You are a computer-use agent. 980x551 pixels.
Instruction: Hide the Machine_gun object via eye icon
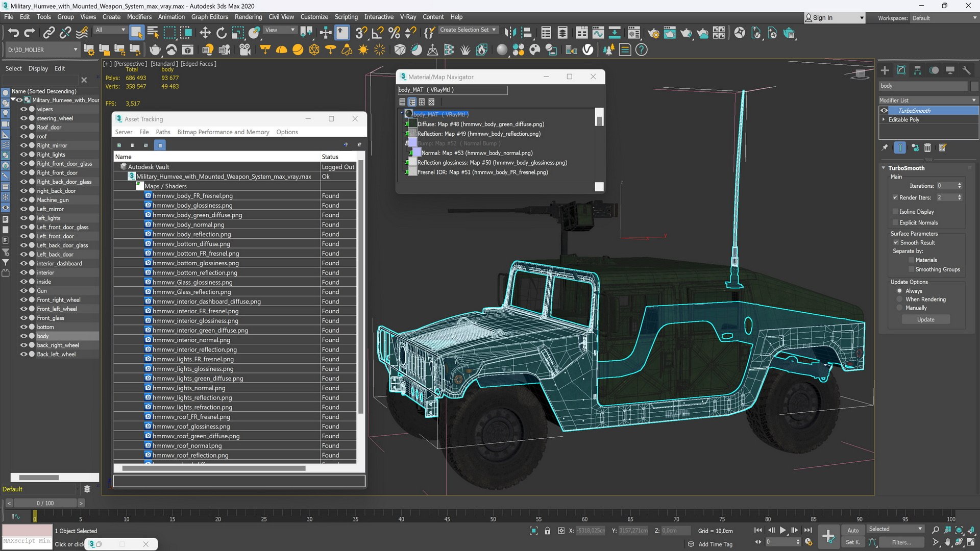23,200
